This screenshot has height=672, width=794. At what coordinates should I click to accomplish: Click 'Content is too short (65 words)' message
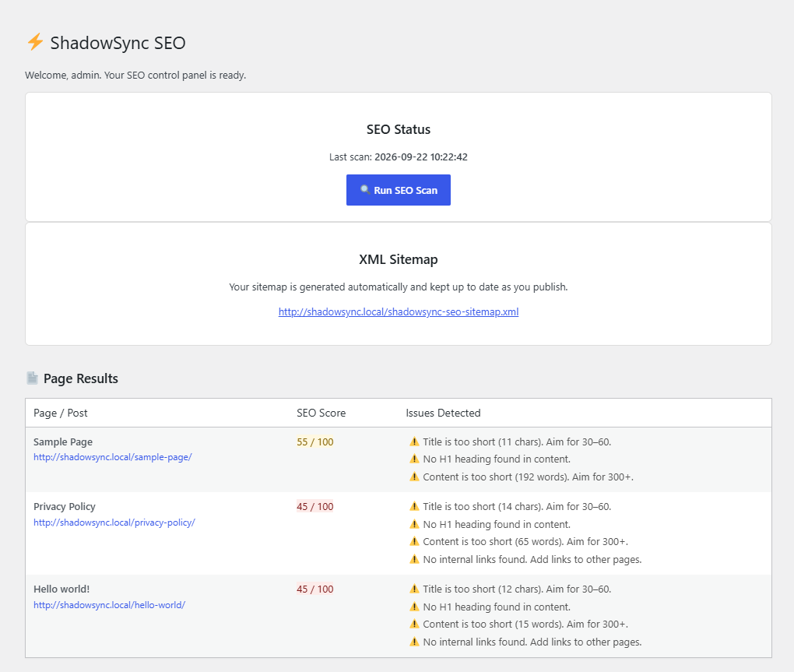pyautogui.click(x=525, y=541)
